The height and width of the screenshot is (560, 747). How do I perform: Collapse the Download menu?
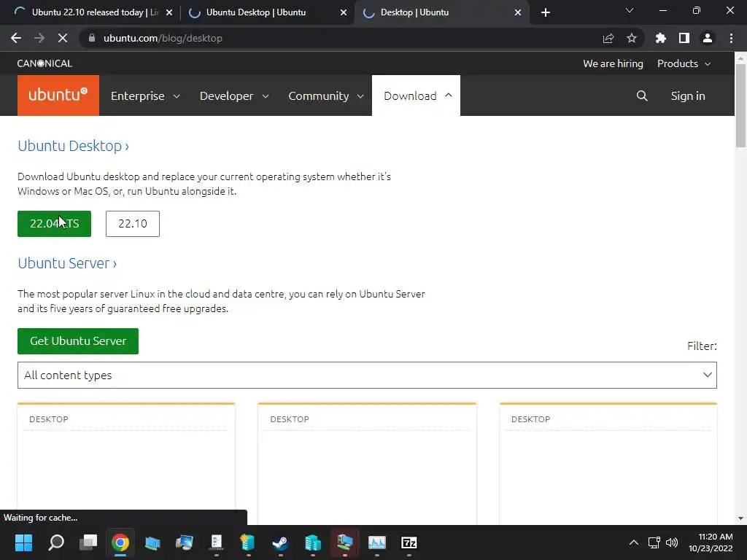point(416,96)
